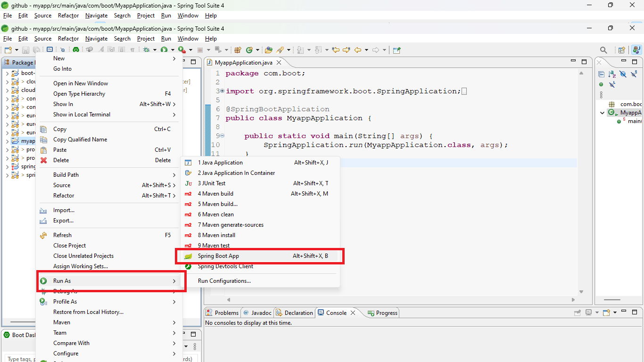The height and width of the screenshot is (362, 644).
Task: Open Run Configurations from the submenu
Action: coord(224,280)
